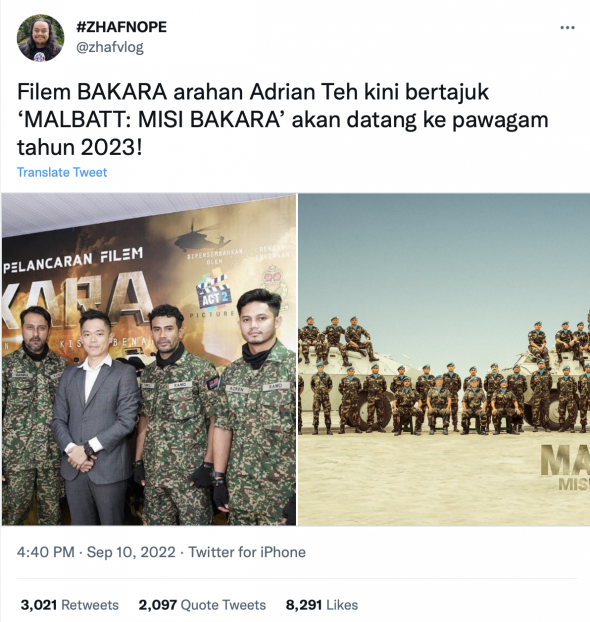Open the #ZHAFNOPE display name
The height and width of the screenshot is (622, 590).
point(121,27)
